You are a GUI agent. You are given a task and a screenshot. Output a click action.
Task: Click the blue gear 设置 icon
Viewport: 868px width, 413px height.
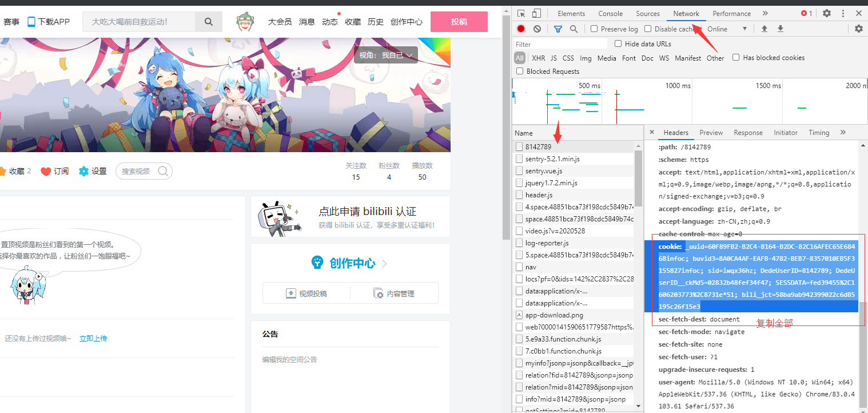[84, 171]
